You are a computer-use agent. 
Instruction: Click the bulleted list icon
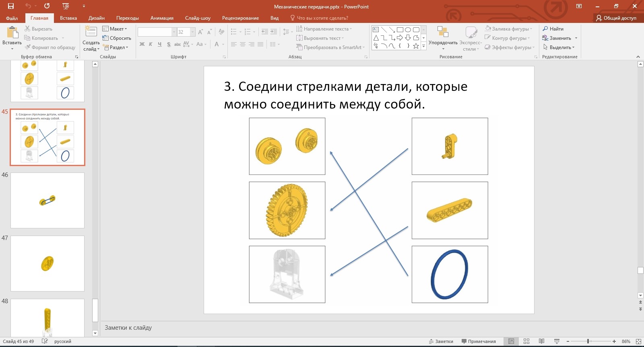234,31
